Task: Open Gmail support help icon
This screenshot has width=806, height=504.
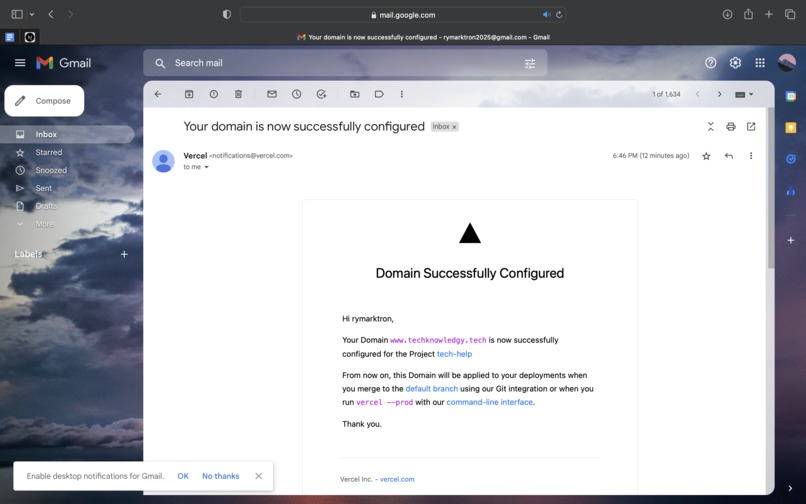Action: [710, 63]
